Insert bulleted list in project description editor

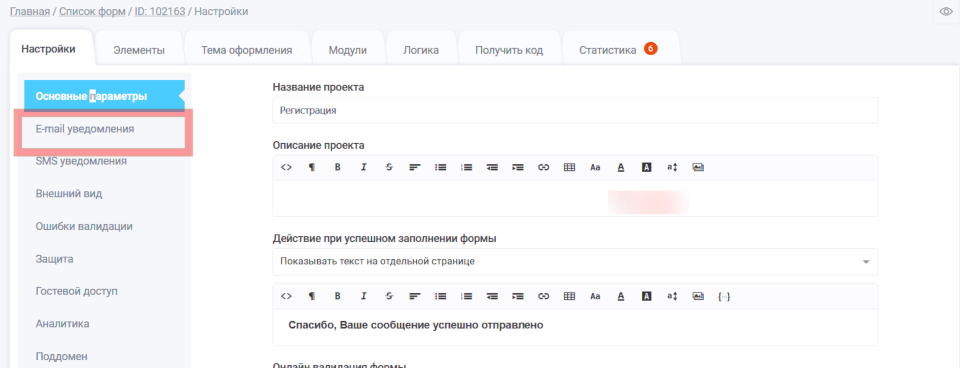pyautogui.click(x=440, y=167)
